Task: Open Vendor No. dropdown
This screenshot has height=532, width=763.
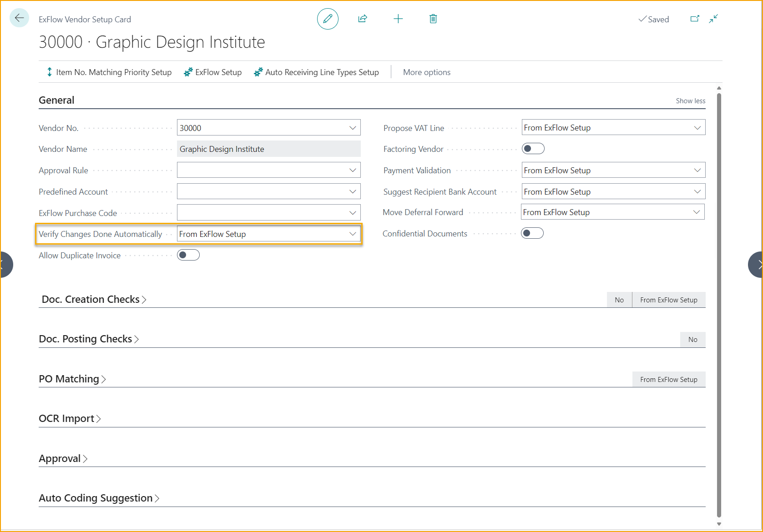Action: click(353, 128)
